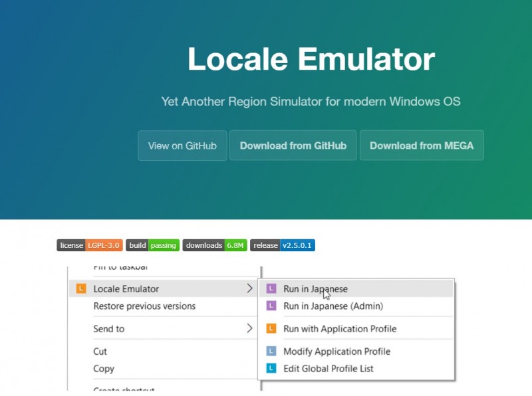
Task: Open the Send to menu entry
Action: (164, 328)
